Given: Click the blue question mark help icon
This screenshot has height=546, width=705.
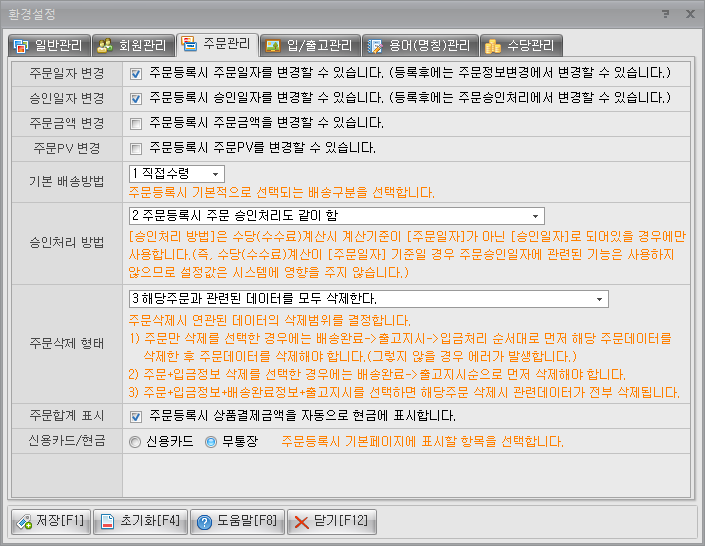Looking at the screenshot, I should point(204,522).
